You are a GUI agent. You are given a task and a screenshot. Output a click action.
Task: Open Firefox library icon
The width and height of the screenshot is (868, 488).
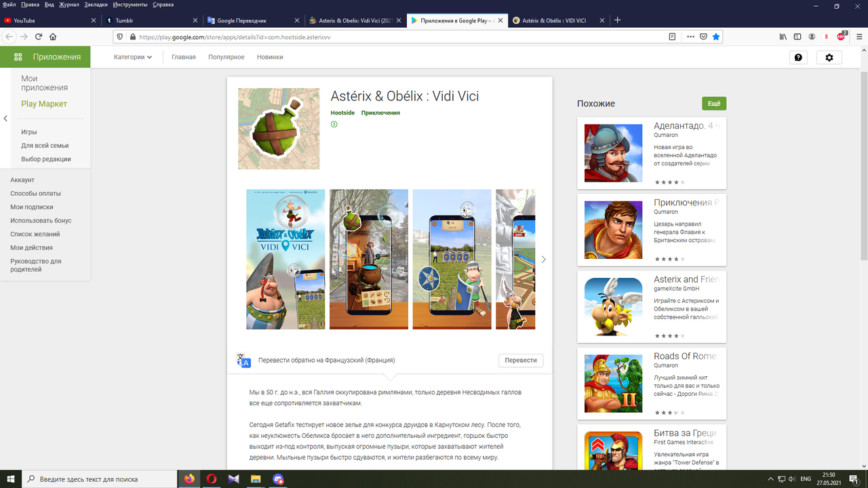tap(783, 37)
